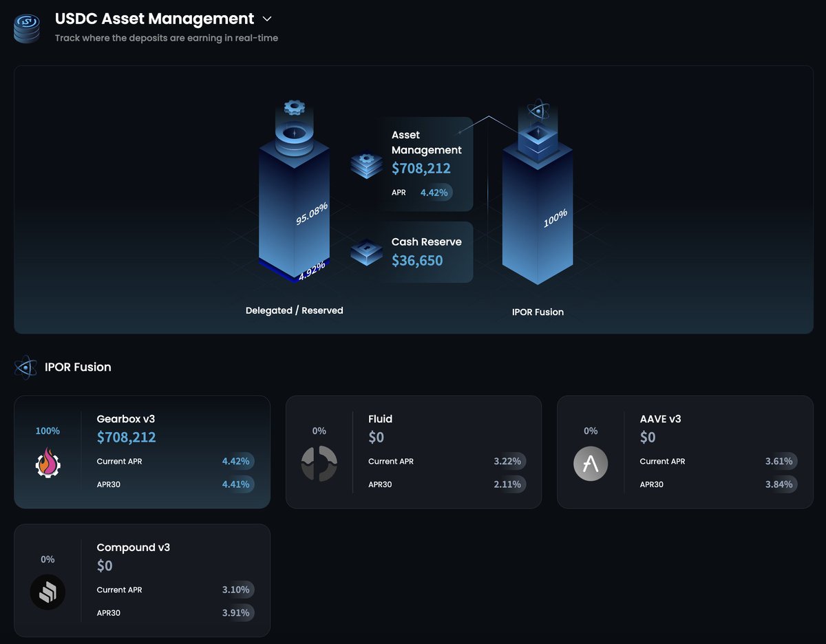Click Gearbox v3 Current APR 4.42% badge
Image resolution: width=826 pixels, height=644 pixels.
[236, 461]
